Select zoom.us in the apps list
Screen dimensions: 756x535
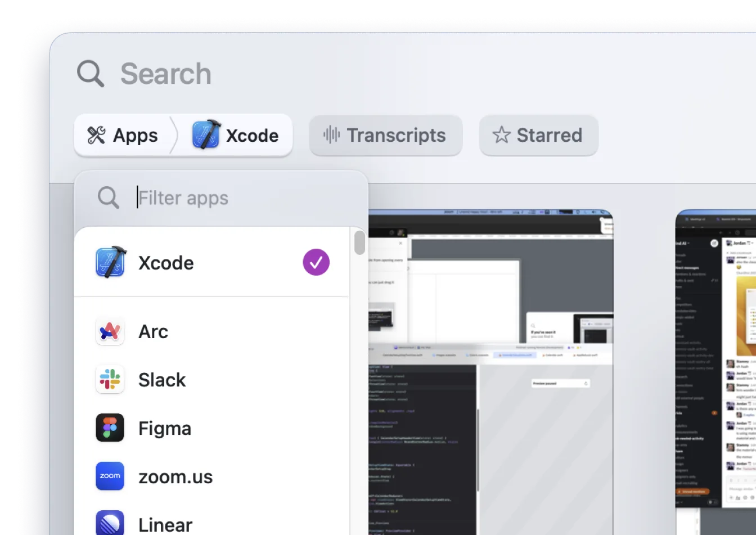pyautogui.click(x=211, y=476)
